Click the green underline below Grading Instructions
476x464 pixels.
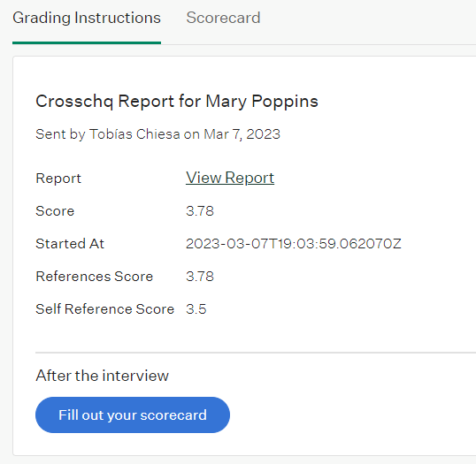87,42
